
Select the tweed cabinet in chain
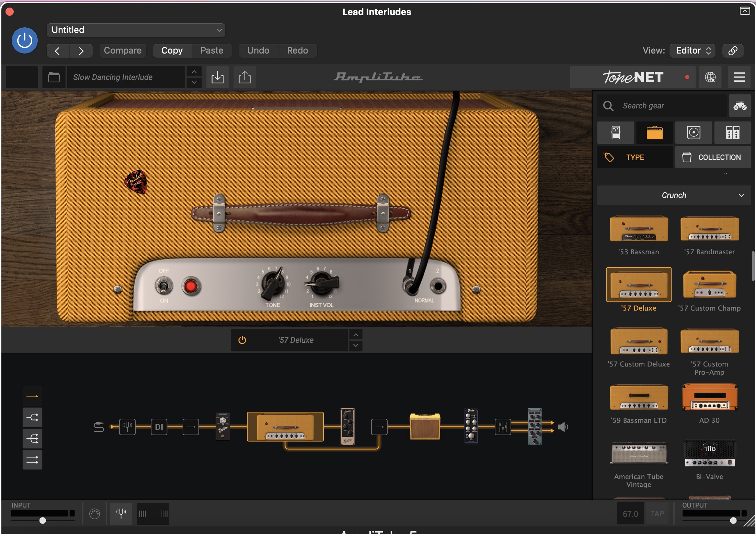425,426
